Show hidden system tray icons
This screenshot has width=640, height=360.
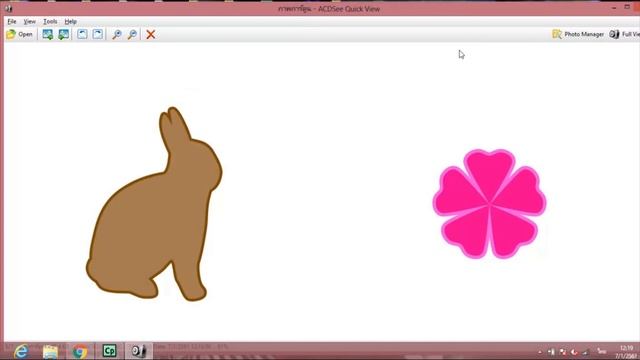click(540, 352)
